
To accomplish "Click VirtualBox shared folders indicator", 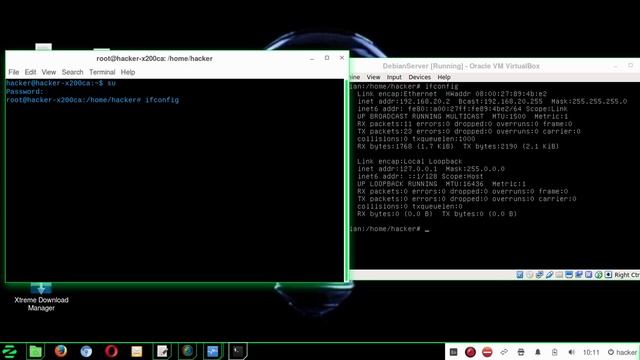I will point(559,275).
